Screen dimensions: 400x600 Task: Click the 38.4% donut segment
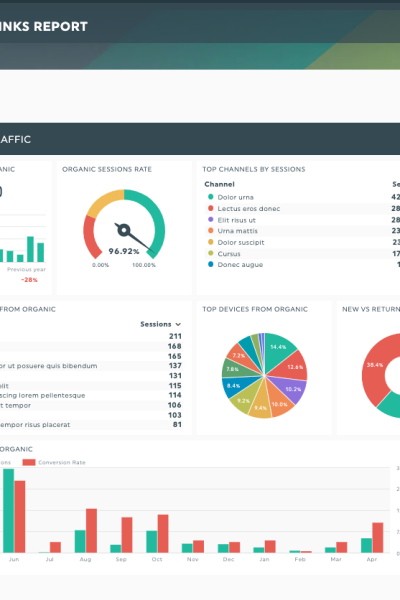[374, 367]
